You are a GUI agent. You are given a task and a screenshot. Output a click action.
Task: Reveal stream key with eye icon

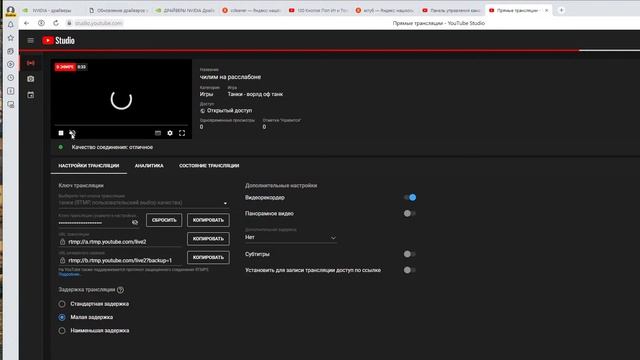(135, 222)
